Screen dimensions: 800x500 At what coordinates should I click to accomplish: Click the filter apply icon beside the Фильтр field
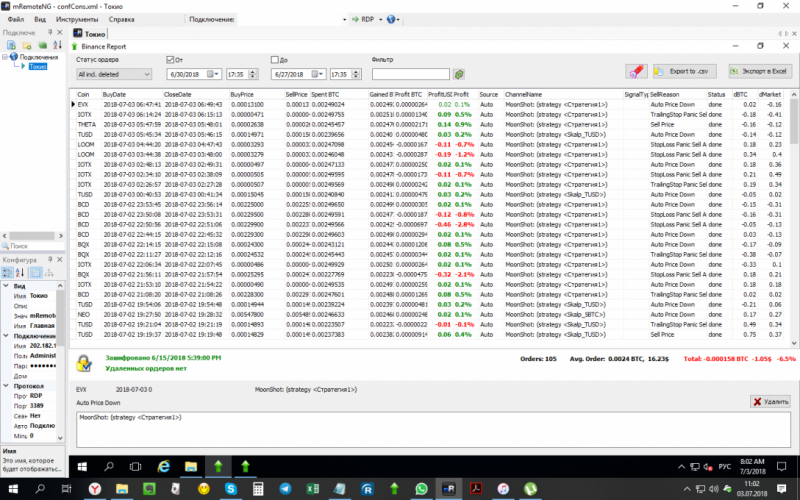[459, 74]
